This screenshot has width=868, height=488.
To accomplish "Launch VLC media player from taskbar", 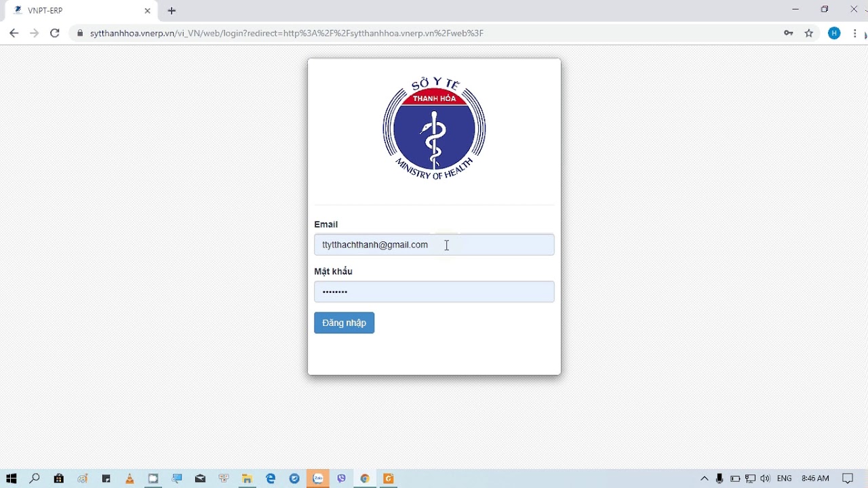I will pyautogui.click(x=130, y=479).
